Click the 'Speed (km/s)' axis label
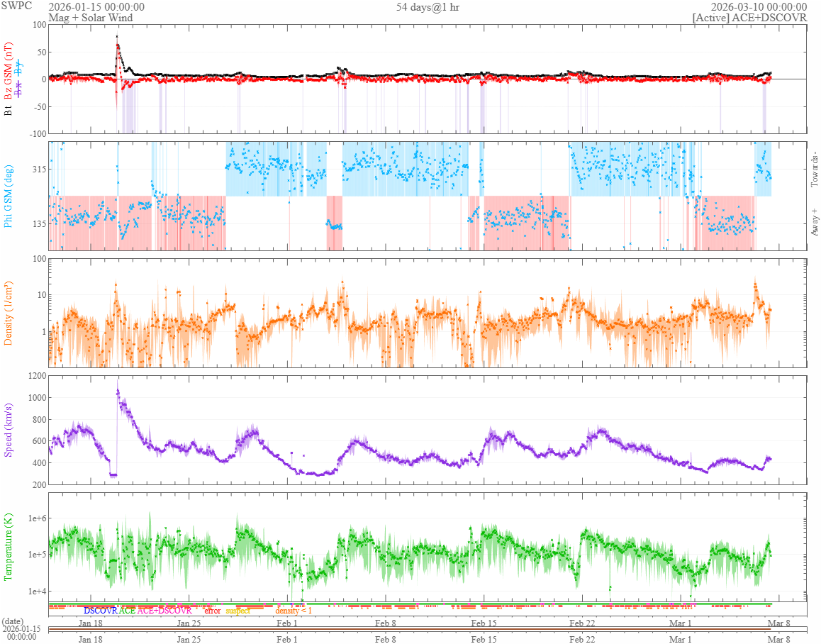Image resolution: width=821 pixels, height=644 pixels. (x=9, y=431)
